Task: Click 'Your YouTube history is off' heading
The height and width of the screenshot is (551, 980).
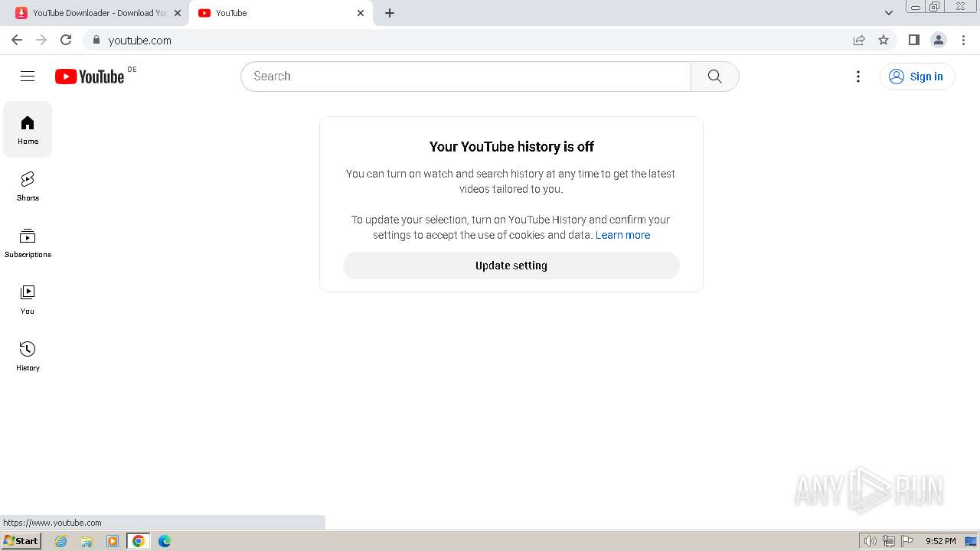Action: point(511,146)
